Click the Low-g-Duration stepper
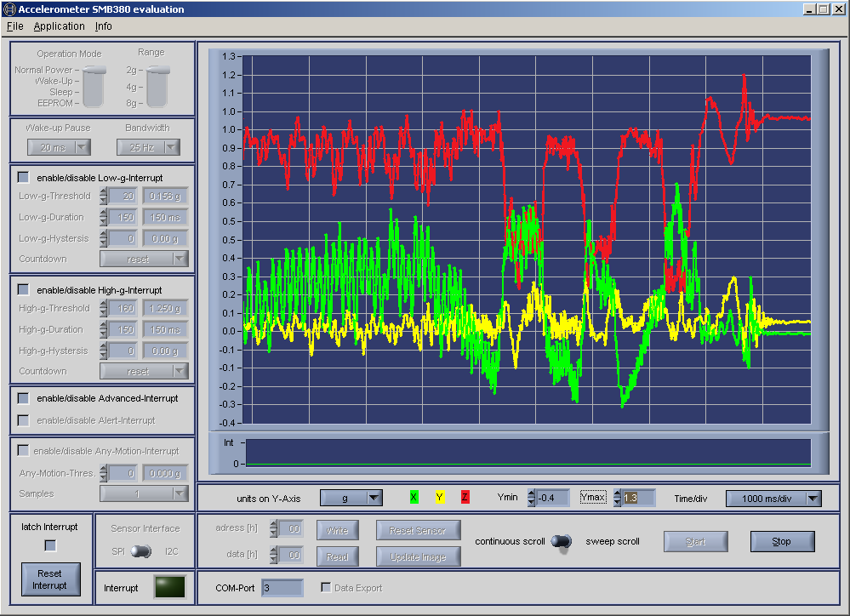Viewport: 850px width, 616px height. coord(104,217)
